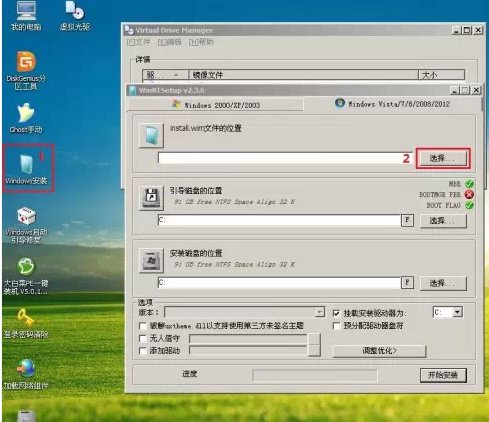Toggle the 挂载安装驱动器为 checkbox
The image size is (489, 422).
pyautogui.click(x=336, y=313)
